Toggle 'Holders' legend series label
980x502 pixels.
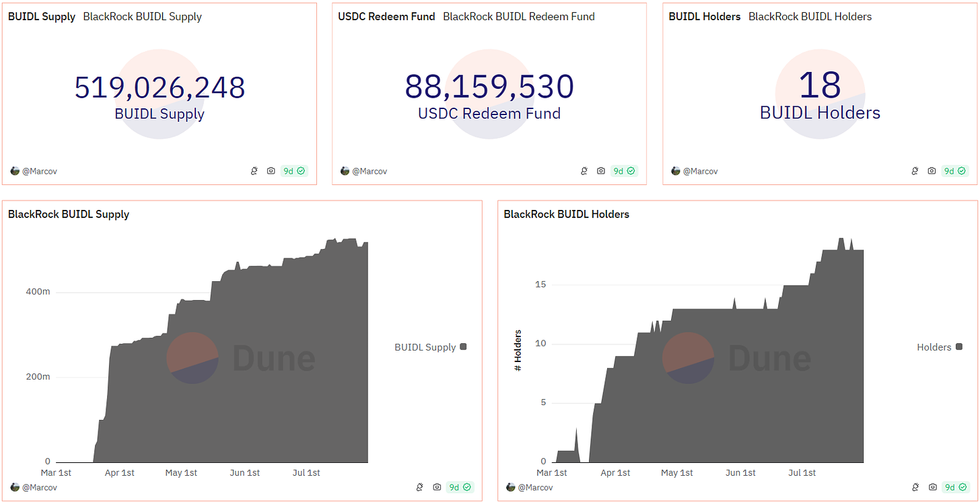[x=934, y=347]
